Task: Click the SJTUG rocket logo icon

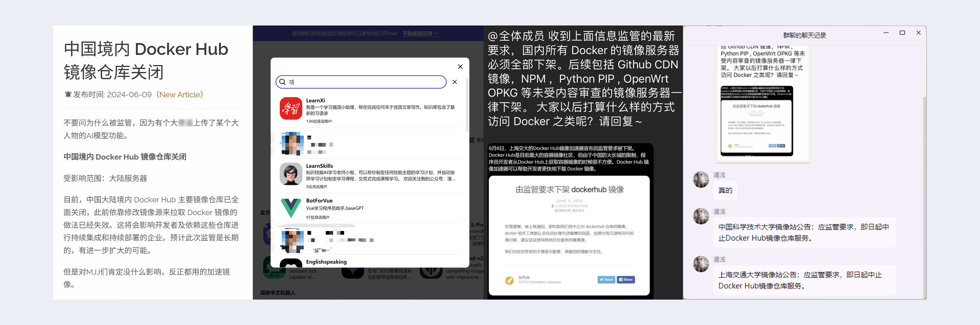Action: 509,280
